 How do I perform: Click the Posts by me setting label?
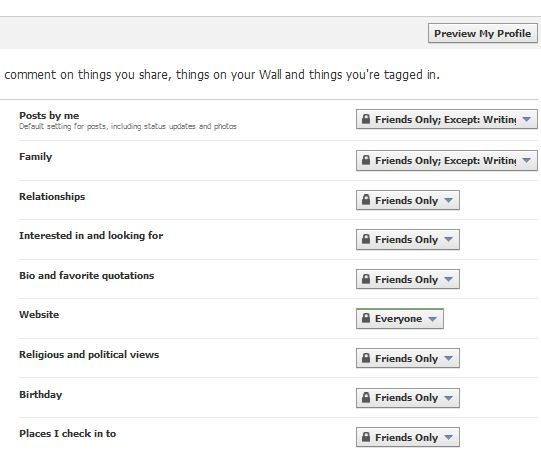click(x=49, y=115)
